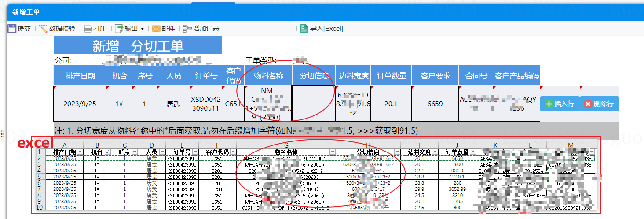Click Excel 订单数量 cell 3310

click(x=457, y=195)
